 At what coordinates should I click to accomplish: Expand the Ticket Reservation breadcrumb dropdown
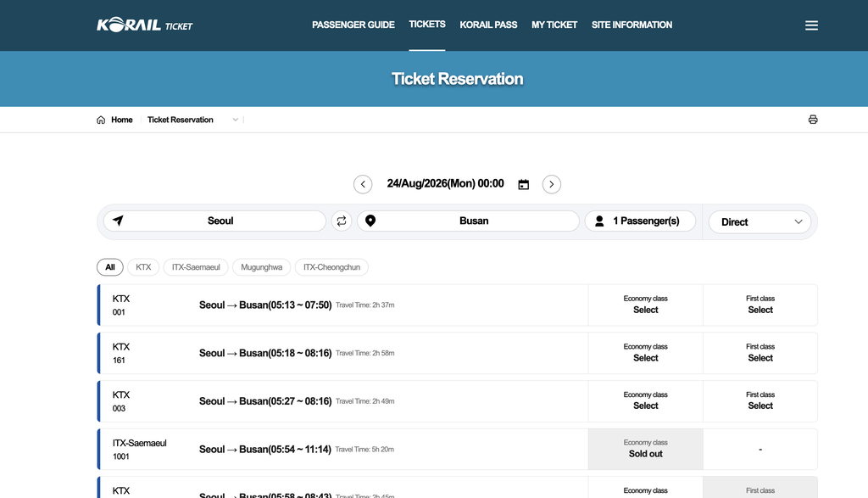point(236,120)
